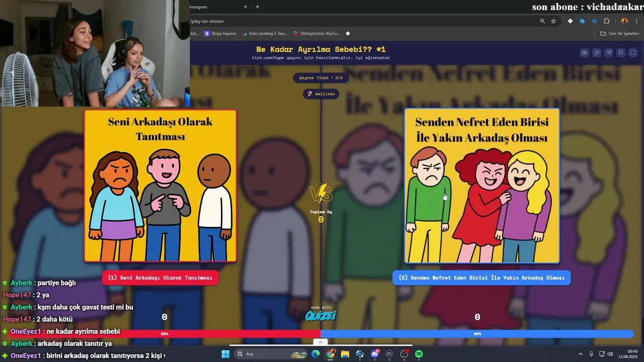644x362 pixels.
Task: Click chat message 'partiye bağlı' by Ayberk
Action: pos(57,283)
